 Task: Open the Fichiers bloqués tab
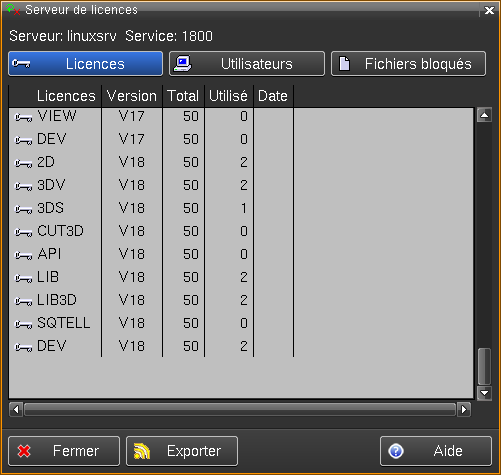click(x=408, y=64)
